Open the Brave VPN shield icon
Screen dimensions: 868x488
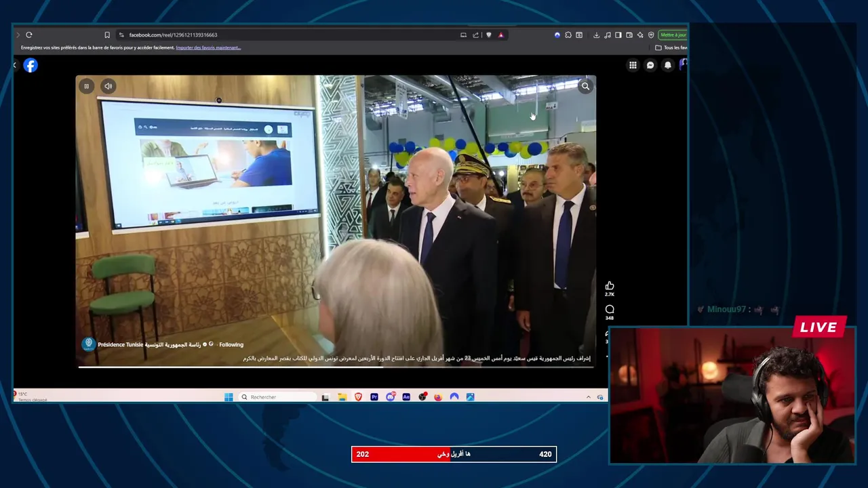651,35
